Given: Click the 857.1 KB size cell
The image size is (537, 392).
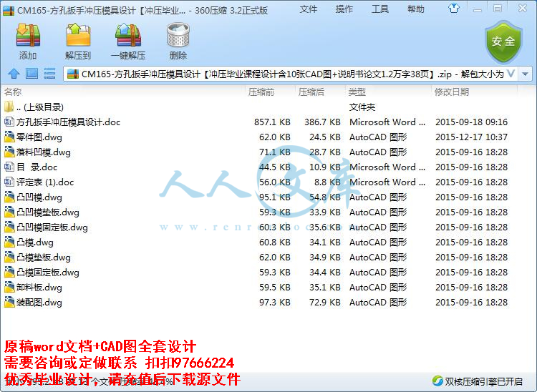Looking at the screenshot, I should tap(272, 122).
